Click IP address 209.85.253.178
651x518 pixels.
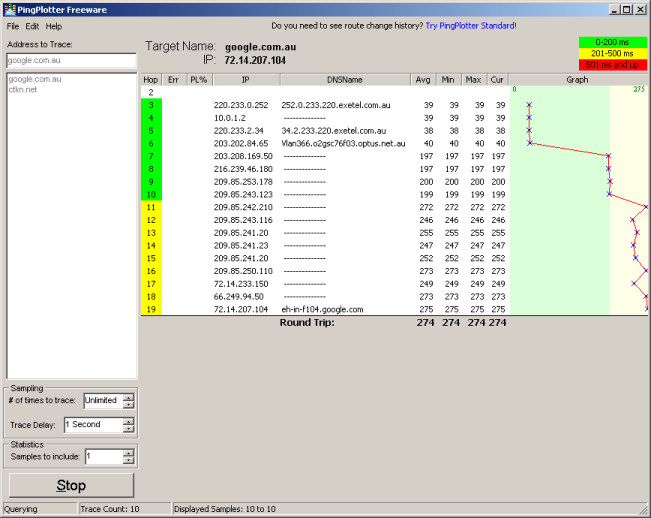click(x=243, y=182)
